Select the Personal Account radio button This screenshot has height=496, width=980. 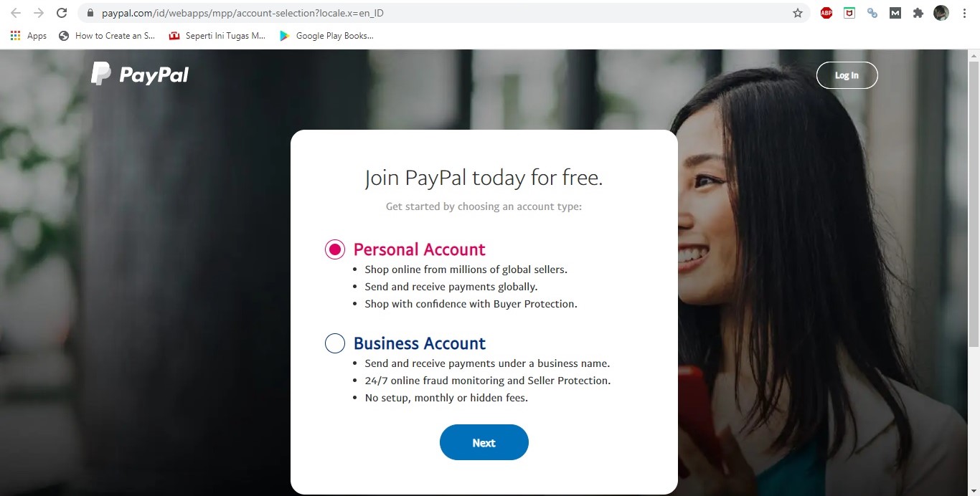coord(335,249)
